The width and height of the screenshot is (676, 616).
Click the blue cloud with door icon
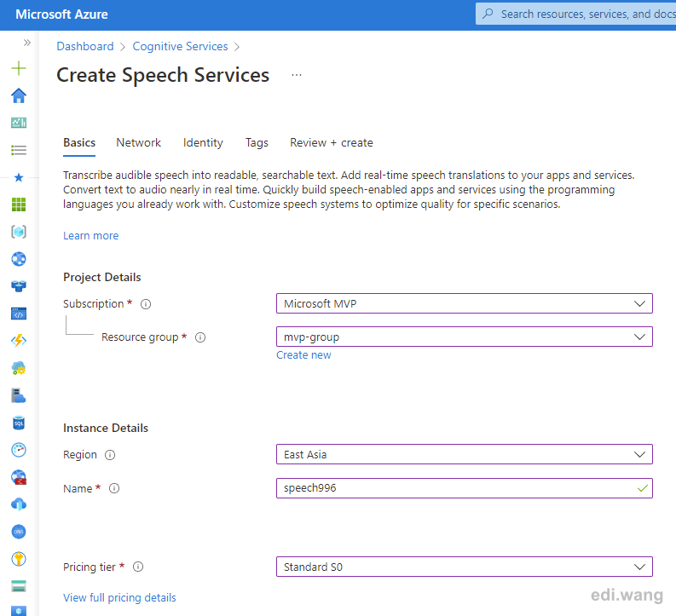click(x=19, y=504)
